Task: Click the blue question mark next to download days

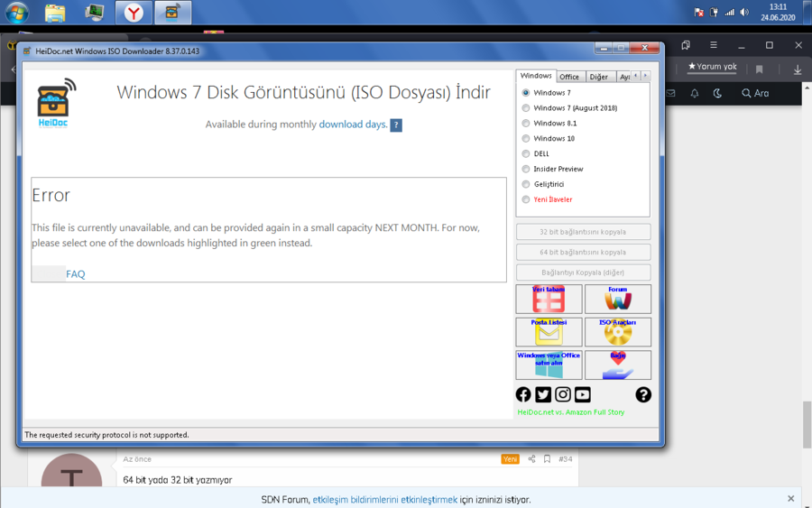Action: tap(396, 125)
